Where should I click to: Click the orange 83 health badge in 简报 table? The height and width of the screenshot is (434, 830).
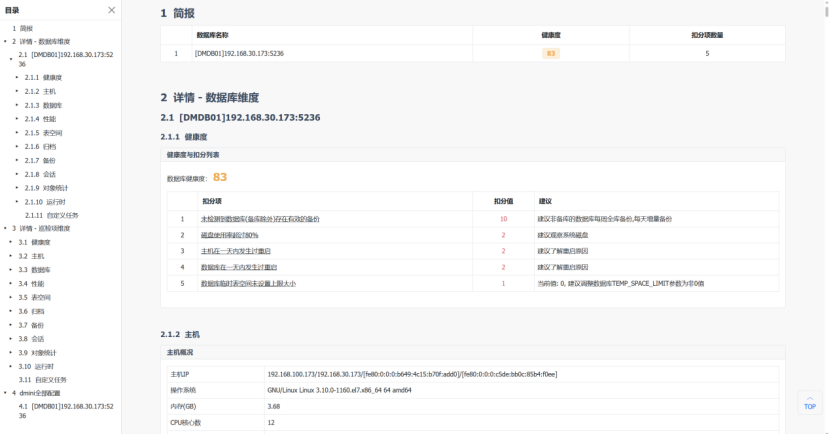point(551,53)
